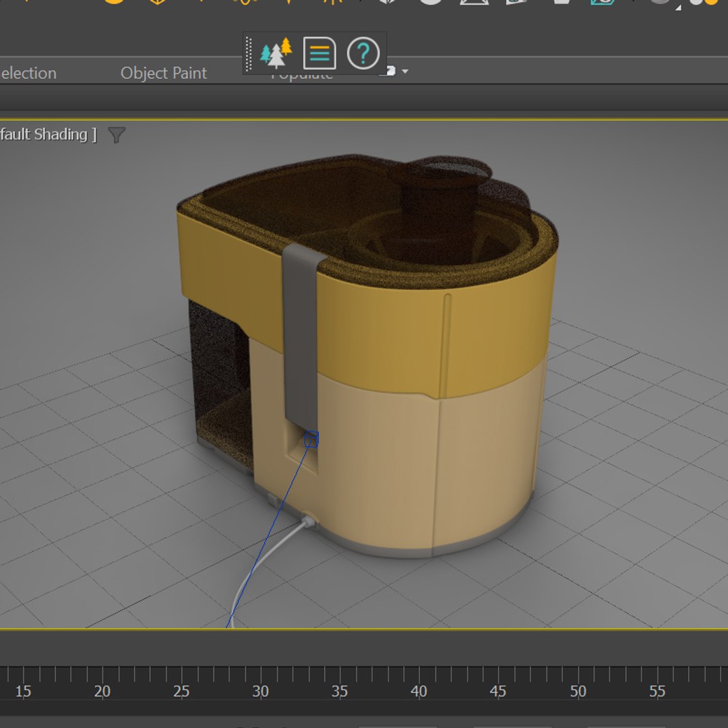Open help via the question mark icon
The width and height of the screenshot is (728, 728).
(363, 53)
